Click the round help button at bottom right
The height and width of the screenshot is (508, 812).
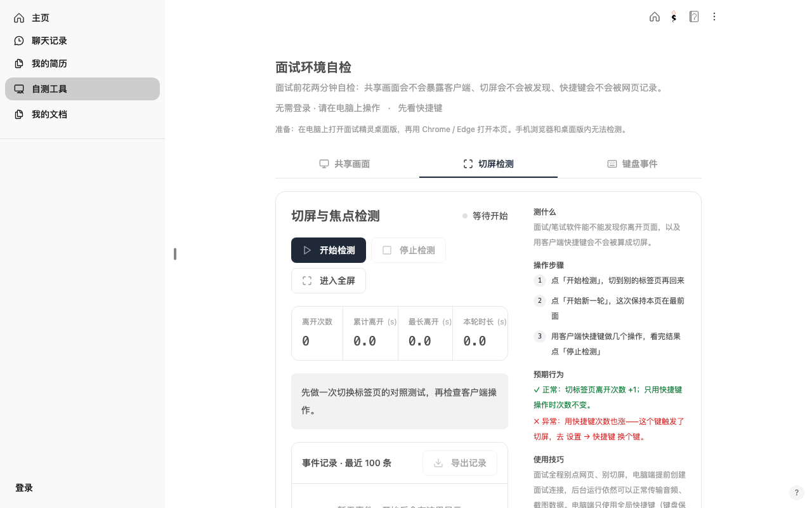pyautogui.click(x=797, y=493)
